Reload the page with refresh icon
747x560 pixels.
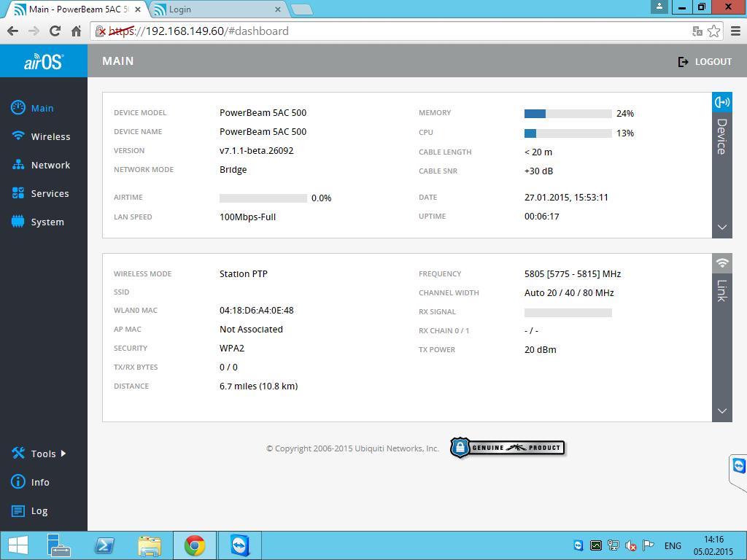point(55,31)
